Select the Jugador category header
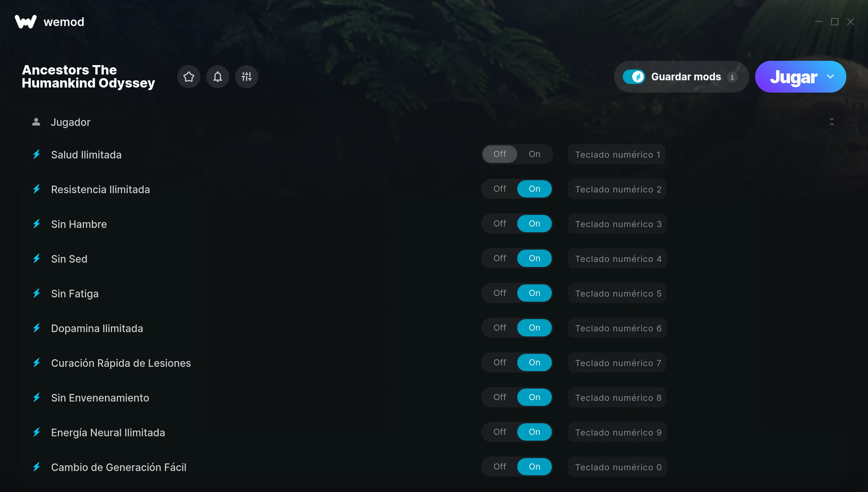The height and width of the screenshot is (492, 868). point(70,122)
